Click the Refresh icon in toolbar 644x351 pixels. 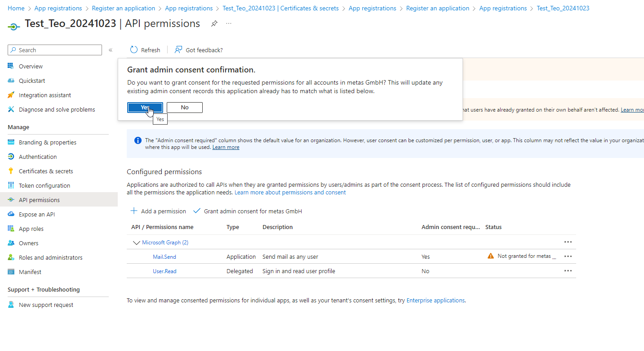(x=133, y=50)
